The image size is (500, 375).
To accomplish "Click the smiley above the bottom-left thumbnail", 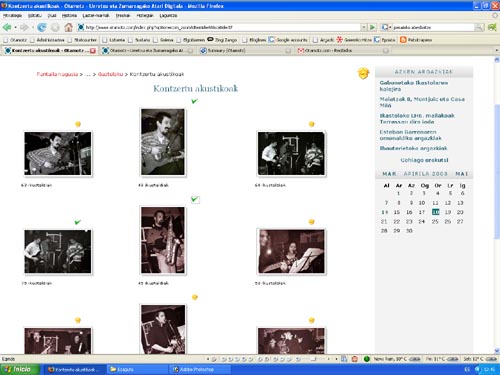I will pos(78,320).
